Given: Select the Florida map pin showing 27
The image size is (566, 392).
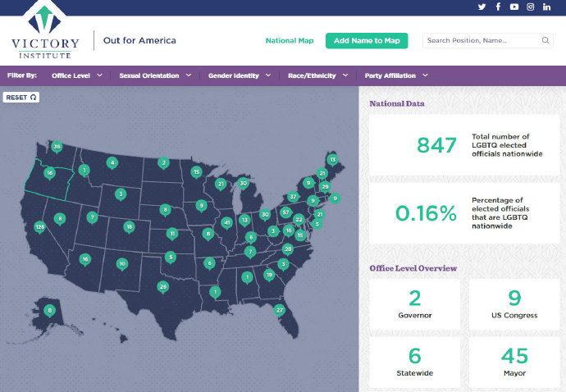Looking at the screenshot, I should point(279,309).
